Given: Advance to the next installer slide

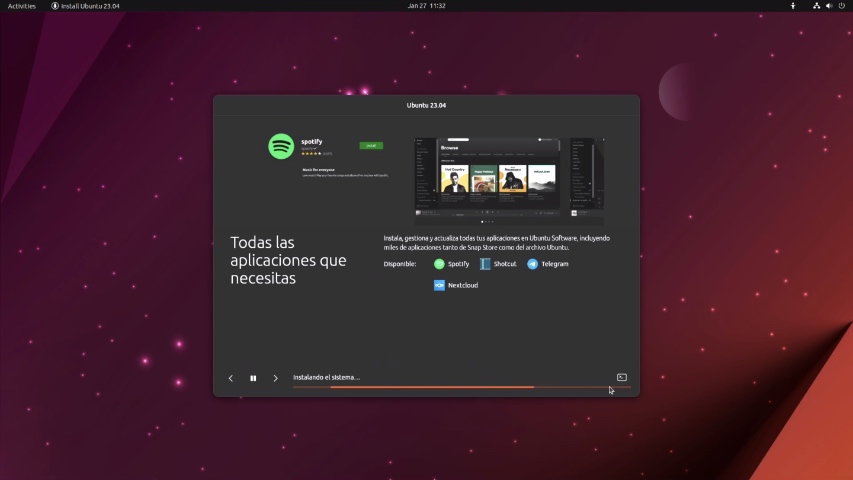Looking at the screenshot, I should tap(275, 378).
